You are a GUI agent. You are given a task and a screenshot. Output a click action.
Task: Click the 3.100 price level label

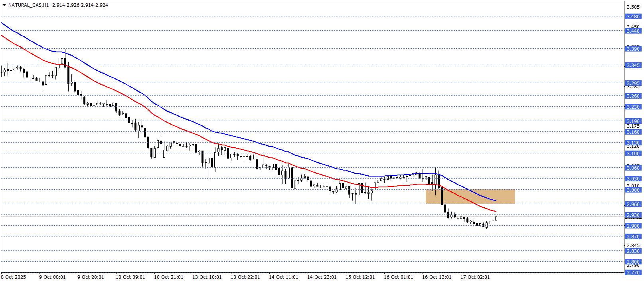[x=632, y=153]
